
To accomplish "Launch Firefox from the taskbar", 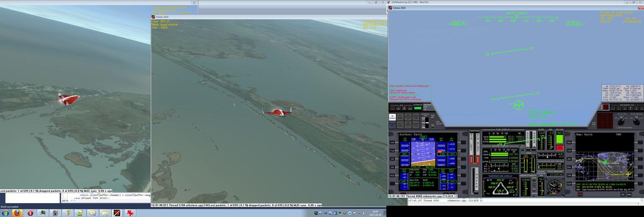I will (17, 213).
